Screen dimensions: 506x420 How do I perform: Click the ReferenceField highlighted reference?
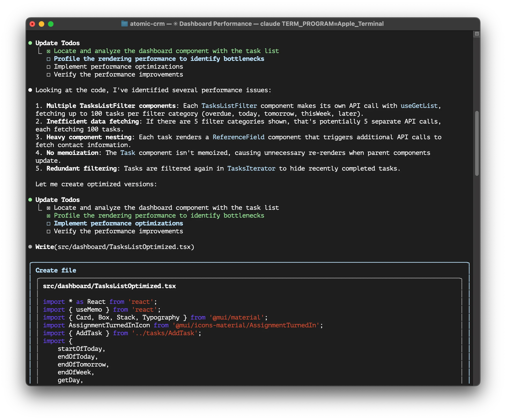coord(238,137)
